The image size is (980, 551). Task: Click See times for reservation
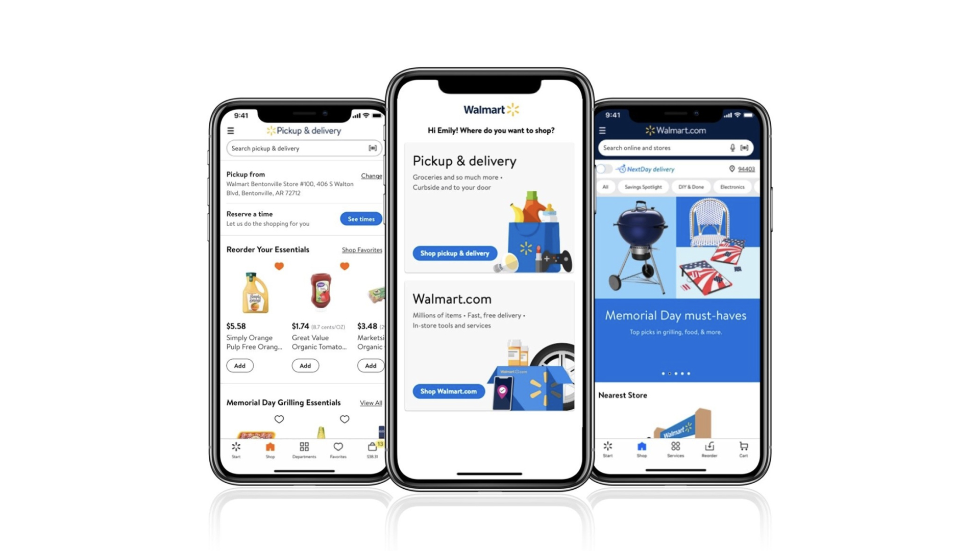click(x=361, y=218)
